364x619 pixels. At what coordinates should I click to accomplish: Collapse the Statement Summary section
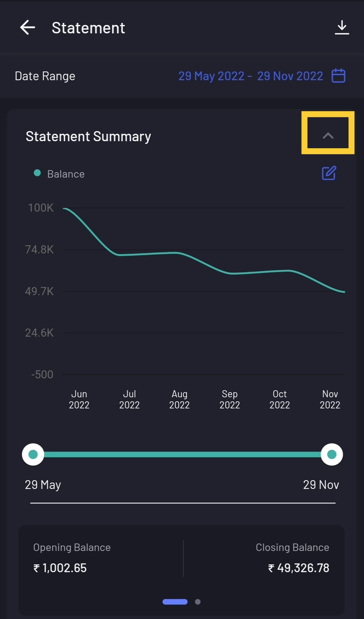coord(328,136)
